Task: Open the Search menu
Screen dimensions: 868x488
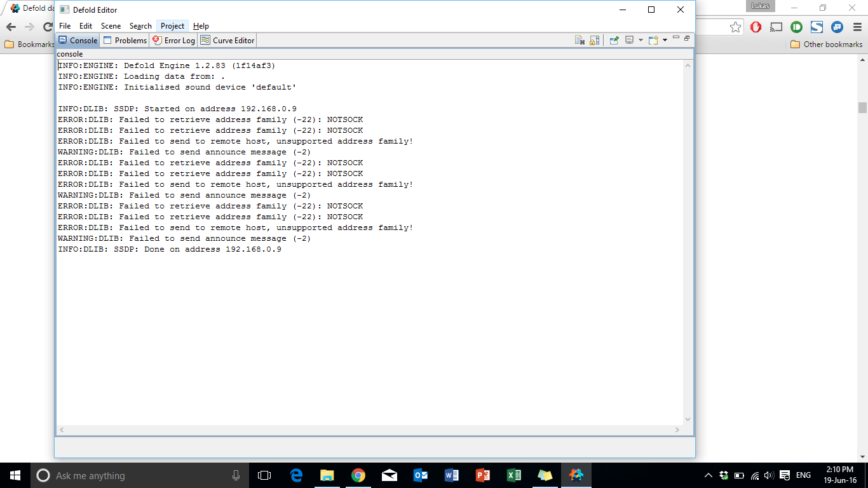Action: click(140, 26)
